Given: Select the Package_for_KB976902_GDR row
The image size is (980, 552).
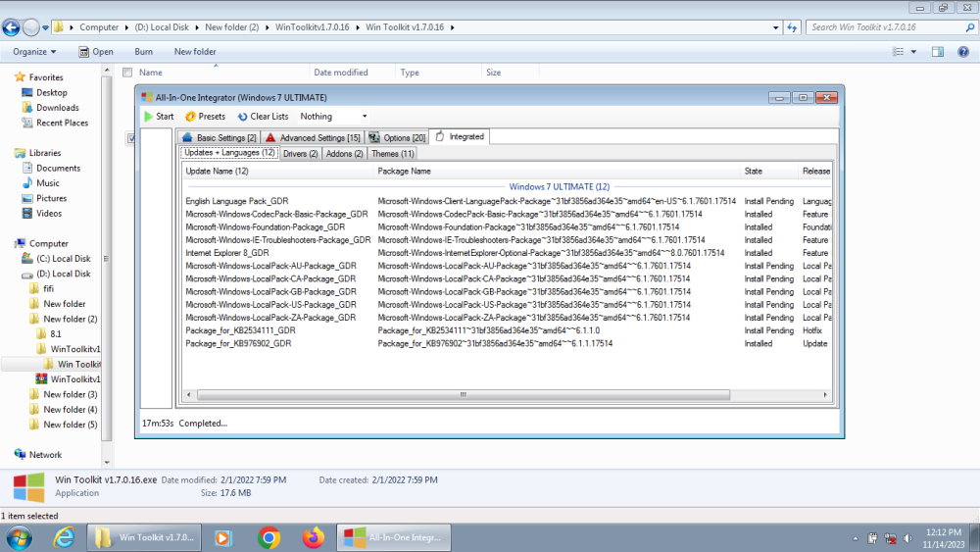Looking at the screenshot, I should tap(507, 344).
